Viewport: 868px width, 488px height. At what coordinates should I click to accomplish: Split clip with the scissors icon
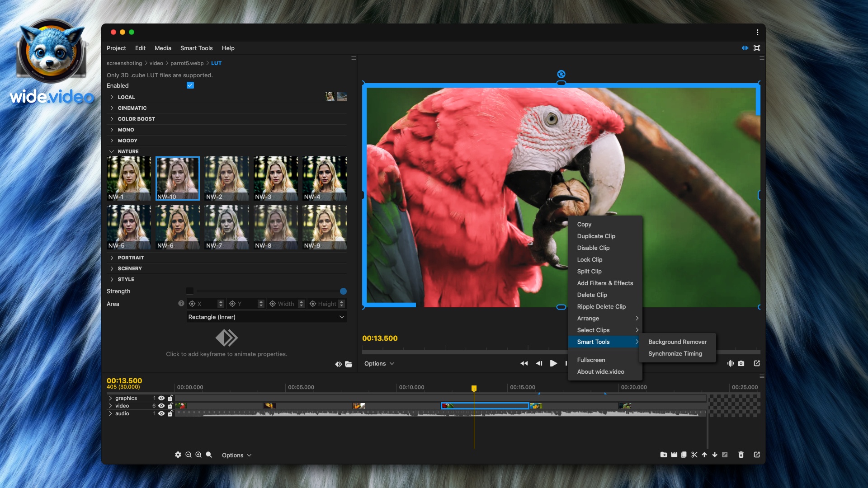[x=694, y=455]
